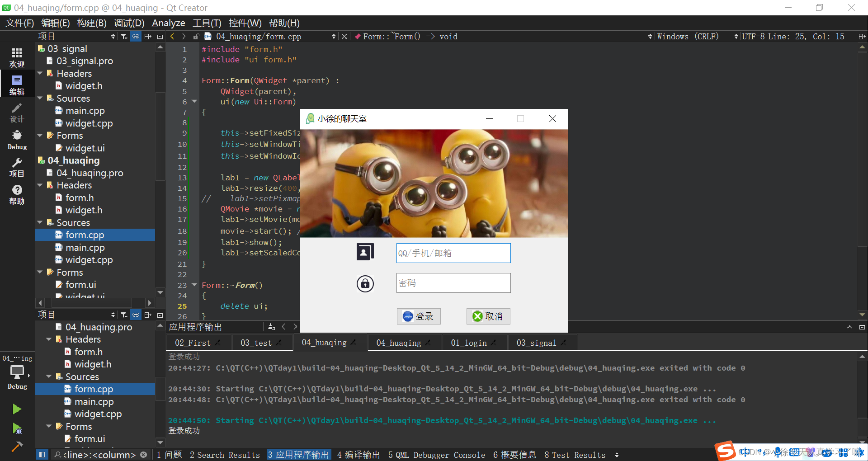Open the 构建(B) menu
This screenshot has height=461, width=868.
pyautogui.click(x=92, y=23)
